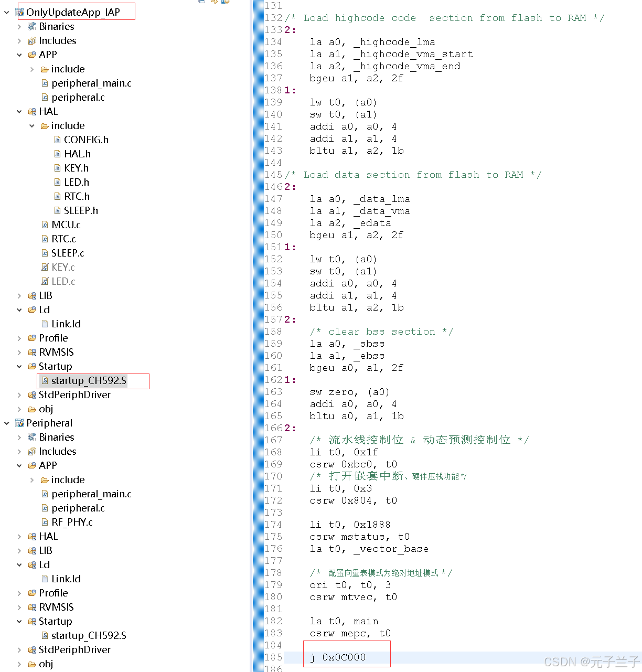This screenshot has height=672, width=642.
Task: Expand include folder under OnlyUpdateApp_IAP APP
Action: point(32,69)
